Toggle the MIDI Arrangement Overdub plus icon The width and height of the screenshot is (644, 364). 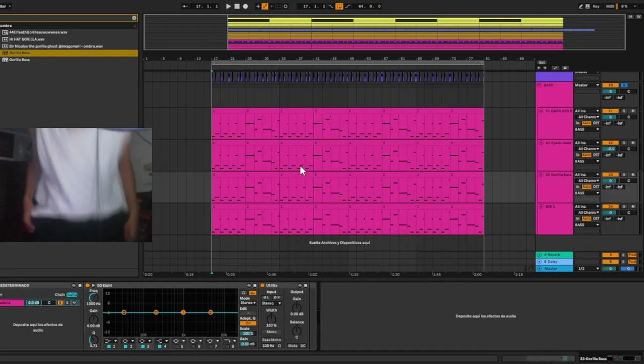(x=258, y=6)
